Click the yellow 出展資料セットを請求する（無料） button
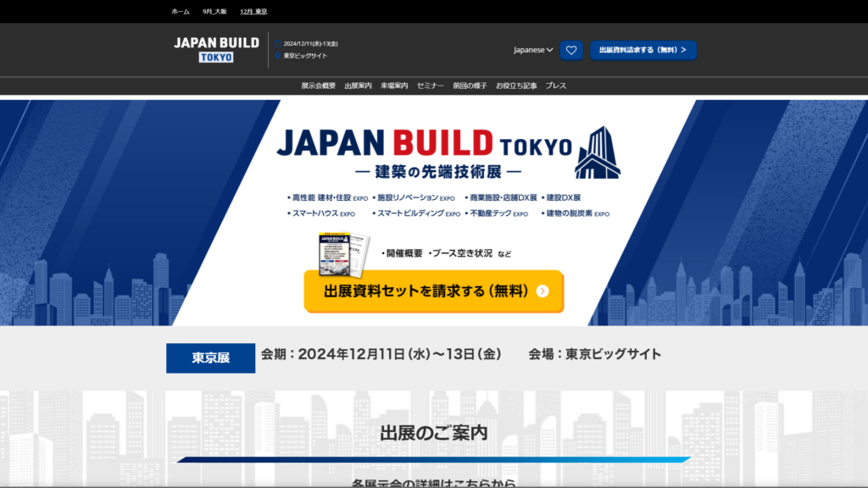 point(433,291)
